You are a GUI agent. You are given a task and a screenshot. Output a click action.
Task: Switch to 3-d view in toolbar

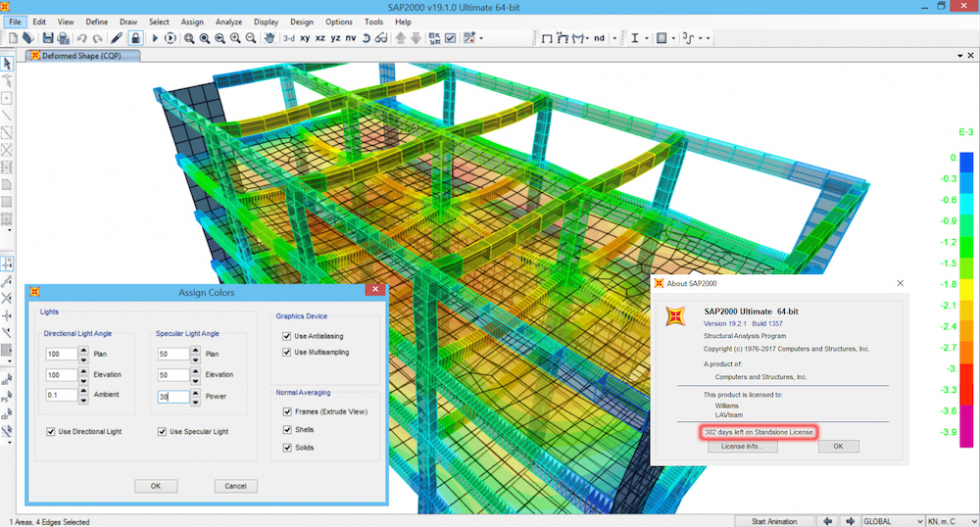pyautogui.click(x=288, y=38)
